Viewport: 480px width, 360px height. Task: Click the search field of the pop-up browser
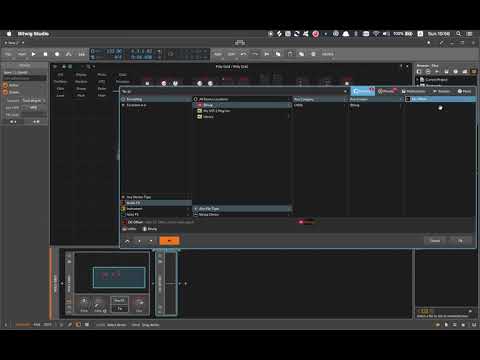pyautogui.click(x=233, y=91)
